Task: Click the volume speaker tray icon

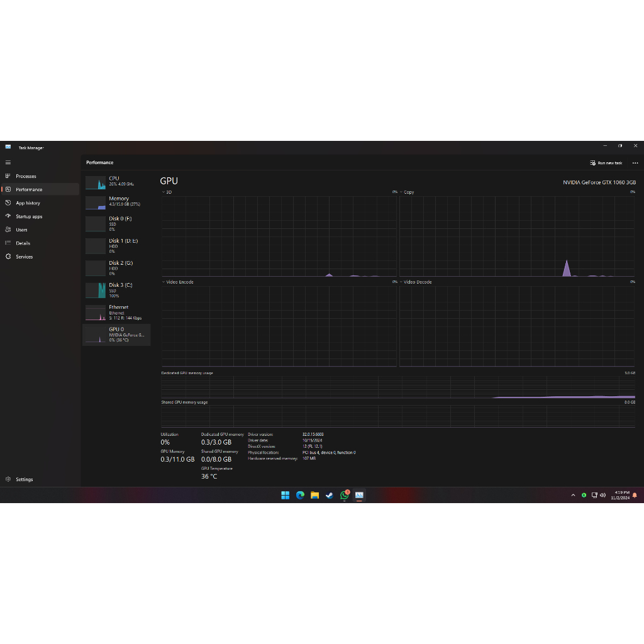Action: click(x=602, y=496)
